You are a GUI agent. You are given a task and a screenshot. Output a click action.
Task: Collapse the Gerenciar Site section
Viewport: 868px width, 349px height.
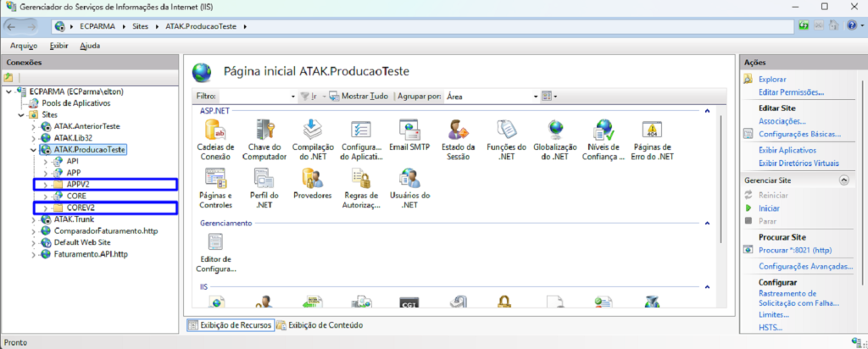click(x=843, y=180)
